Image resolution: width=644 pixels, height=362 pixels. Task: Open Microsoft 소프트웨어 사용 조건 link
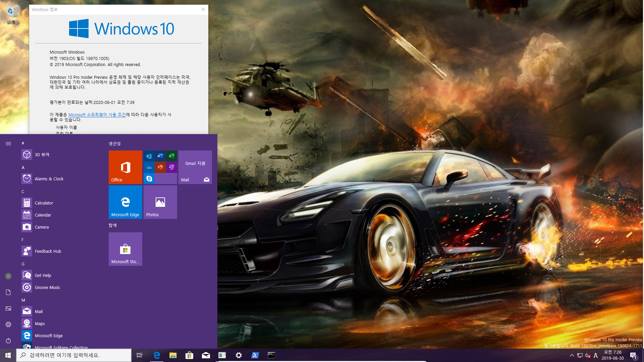[97, 115]
